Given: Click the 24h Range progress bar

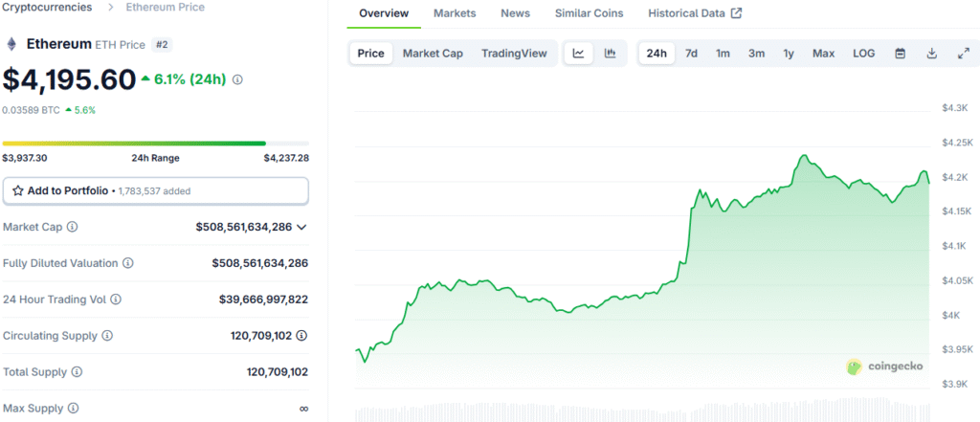Looking at the screenshot, I should pos(156,144).
